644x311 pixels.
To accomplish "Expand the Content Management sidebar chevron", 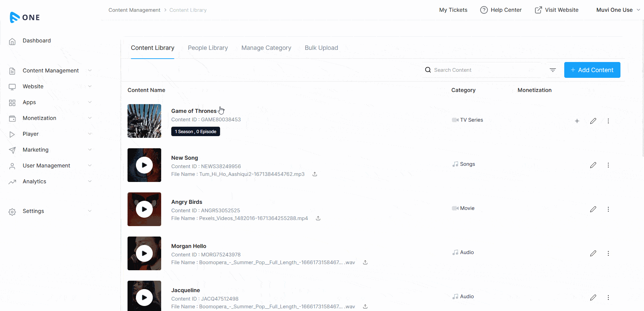I will click(x=90, y=70).
